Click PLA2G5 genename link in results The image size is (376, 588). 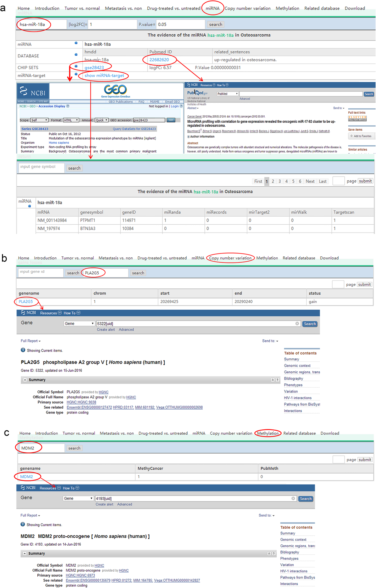26,301
